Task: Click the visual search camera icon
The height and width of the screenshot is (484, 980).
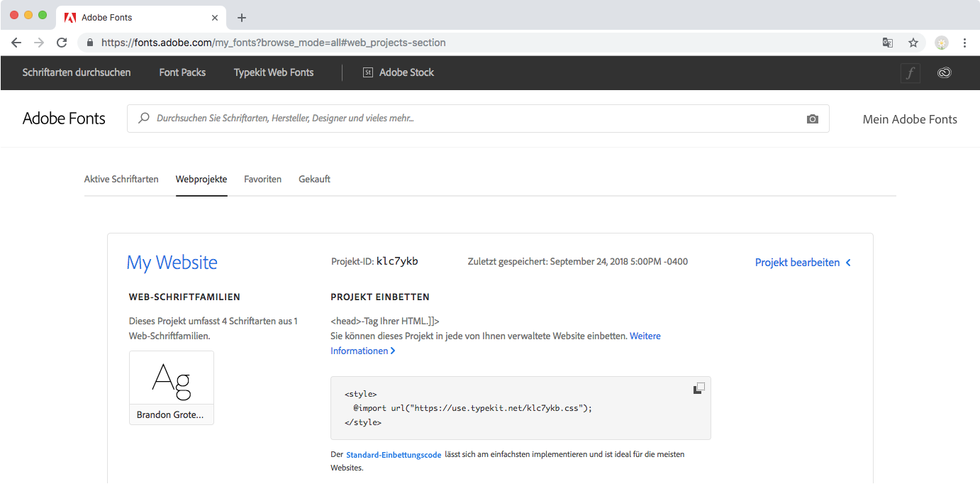Action: 813,119
